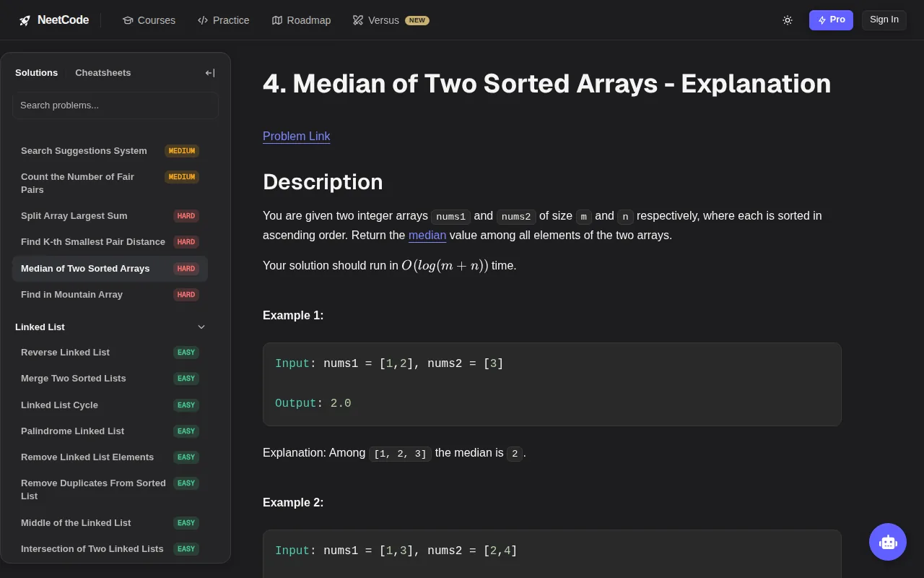The width and height of the screenshot is (924, 578).
Task: Focus the Search problems field
Action: [x=115, y=105]
